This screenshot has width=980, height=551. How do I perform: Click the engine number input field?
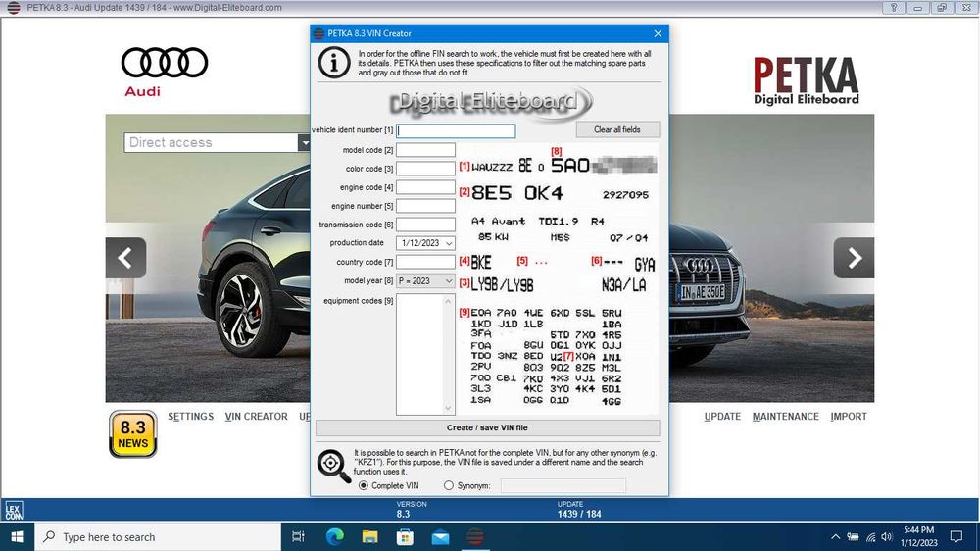[425, 206]
